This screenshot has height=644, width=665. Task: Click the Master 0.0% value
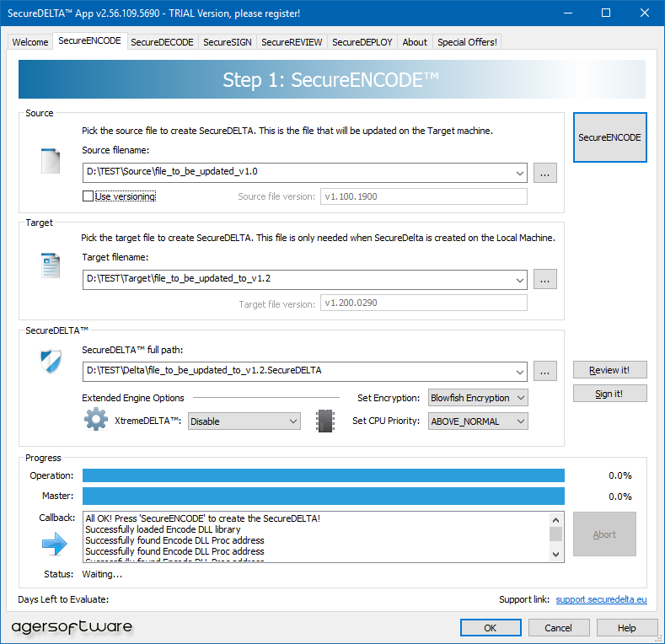[x=620, y=496]
